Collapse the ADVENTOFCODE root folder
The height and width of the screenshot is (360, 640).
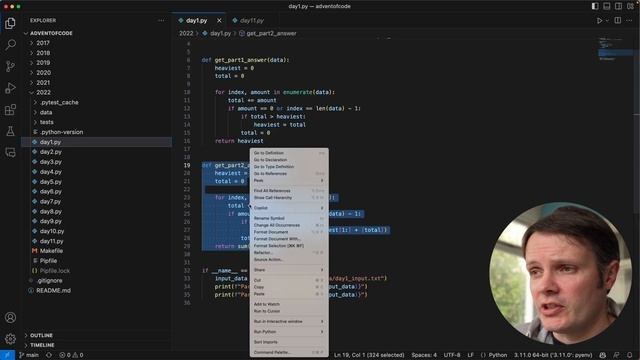tap(96, 33)
